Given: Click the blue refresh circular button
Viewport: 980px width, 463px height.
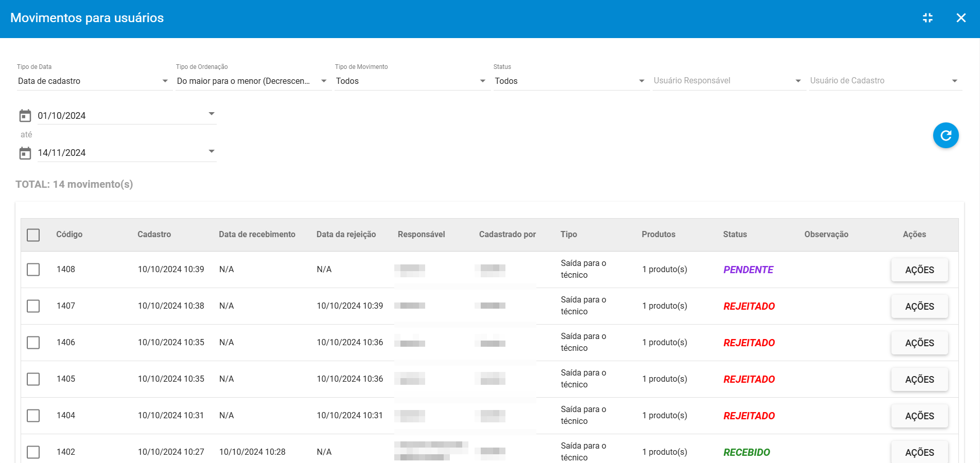Looking at the screenshot, I should click(946, 135).
